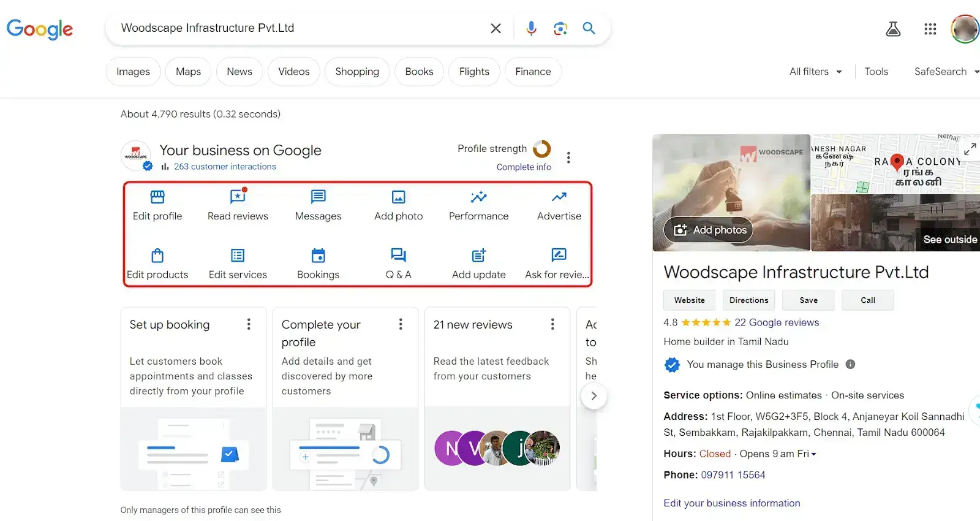
Task: Open Edit services in business tools
Action: (x=238, y=264)
